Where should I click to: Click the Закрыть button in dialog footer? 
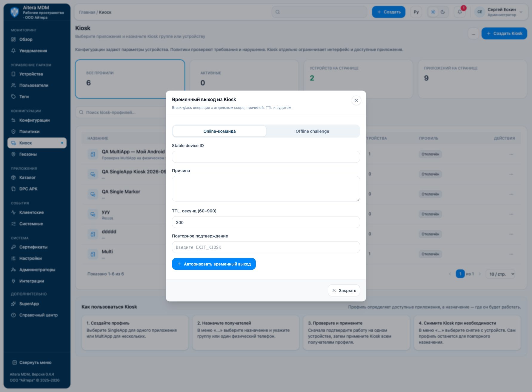(x=344, y=291)
